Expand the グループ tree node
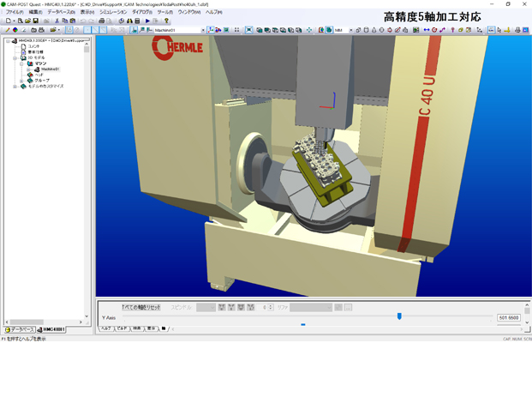This screenshot has height=397, width=532. click(21, 81)
